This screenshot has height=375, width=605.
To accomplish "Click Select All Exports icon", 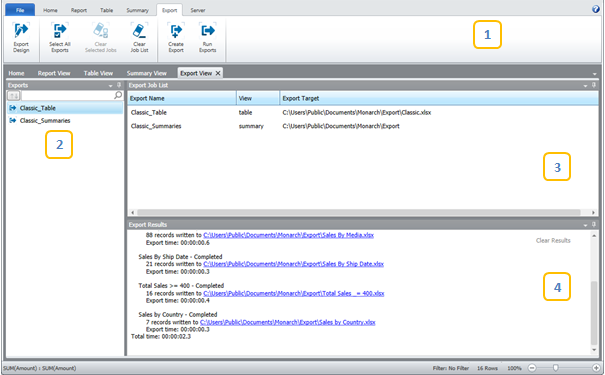I will (60, 37).
